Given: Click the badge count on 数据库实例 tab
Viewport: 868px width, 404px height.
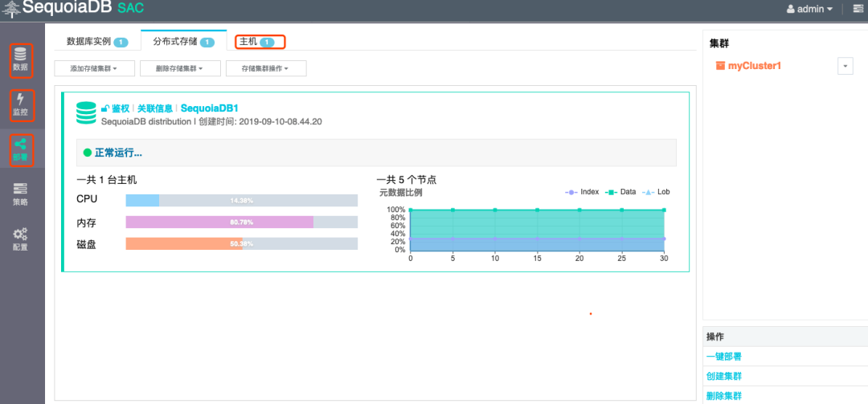Looking at the screenshot, I should [121, 42].
